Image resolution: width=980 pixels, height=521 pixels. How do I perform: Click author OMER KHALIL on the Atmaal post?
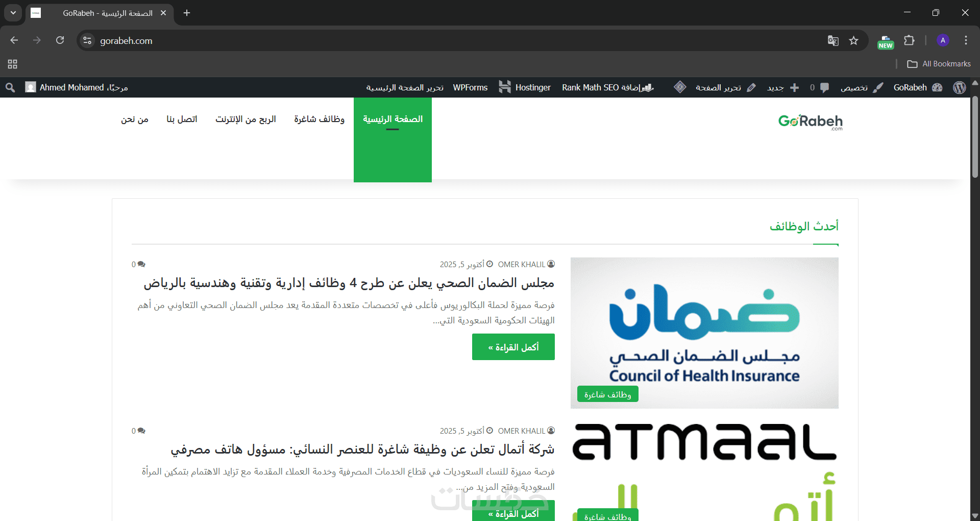pyautogui.click(x=526, y=431)
